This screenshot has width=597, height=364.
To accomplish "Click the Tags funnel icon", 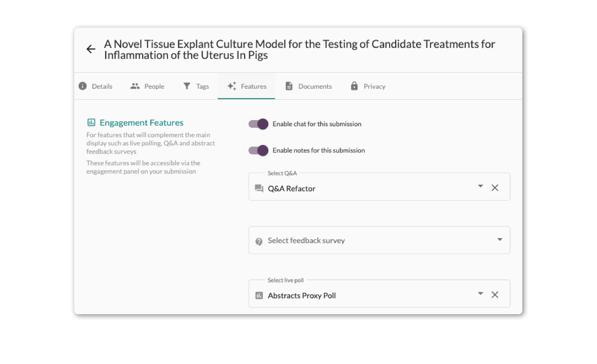I will [186, 86].
